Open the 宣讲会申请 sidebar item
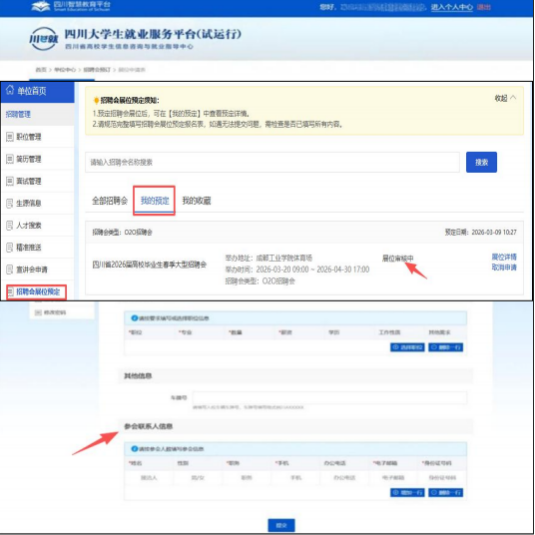Viewport: 535px width, 535px height. (32, 270)
